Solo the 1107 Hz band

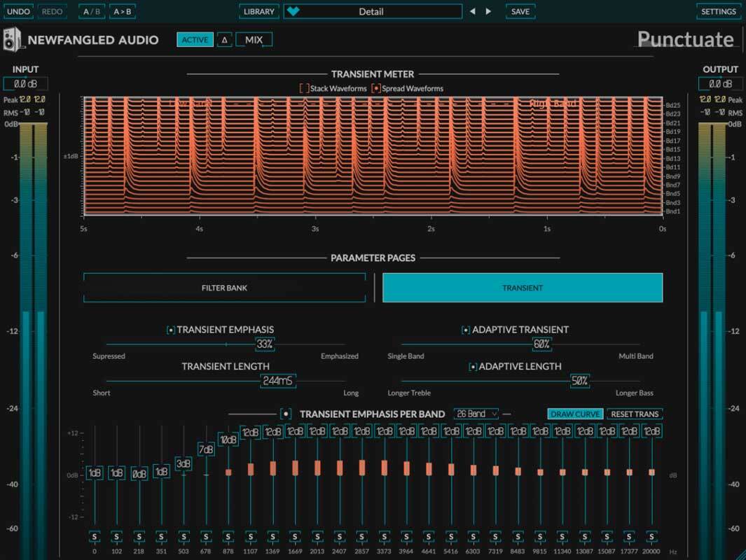point(250,537)
